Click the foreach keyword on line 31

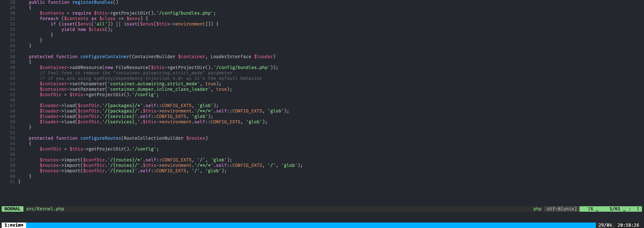(x=49, y=18)
